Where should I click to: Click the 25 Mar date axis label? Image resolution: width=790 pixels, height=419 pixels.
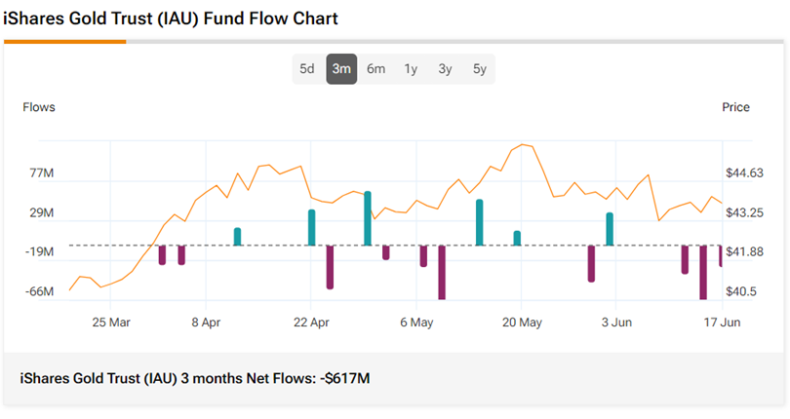point(111,322)
